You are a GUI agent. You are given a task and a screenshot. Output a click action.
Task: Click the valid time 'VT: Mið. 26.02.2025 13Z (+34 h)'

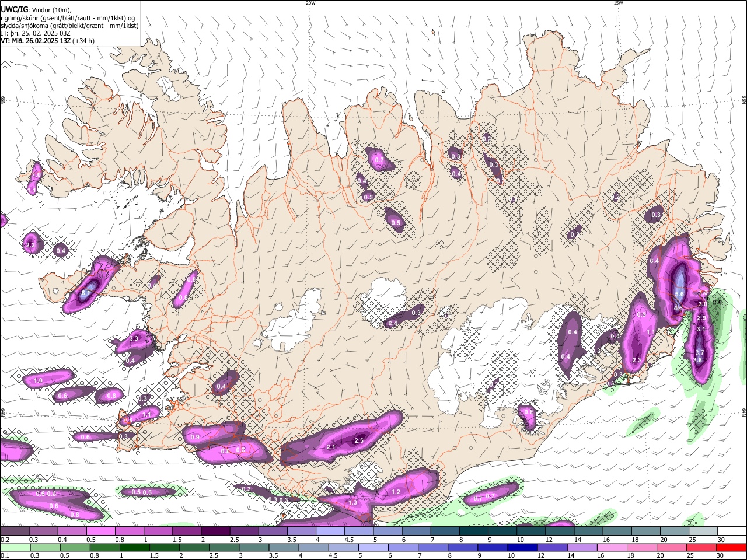click(x=47, y=41)
